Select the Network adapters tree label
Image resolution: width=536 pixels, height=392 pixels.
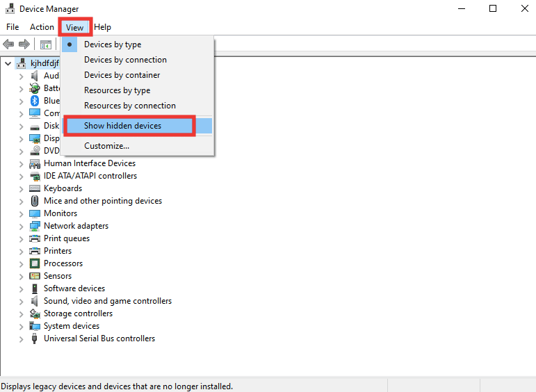click(x=76, y=226)
